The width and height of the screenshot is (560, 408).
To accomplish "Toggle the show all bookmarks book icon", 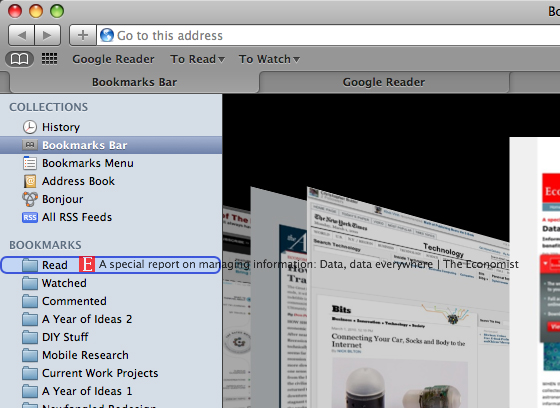I will point(20,59).
